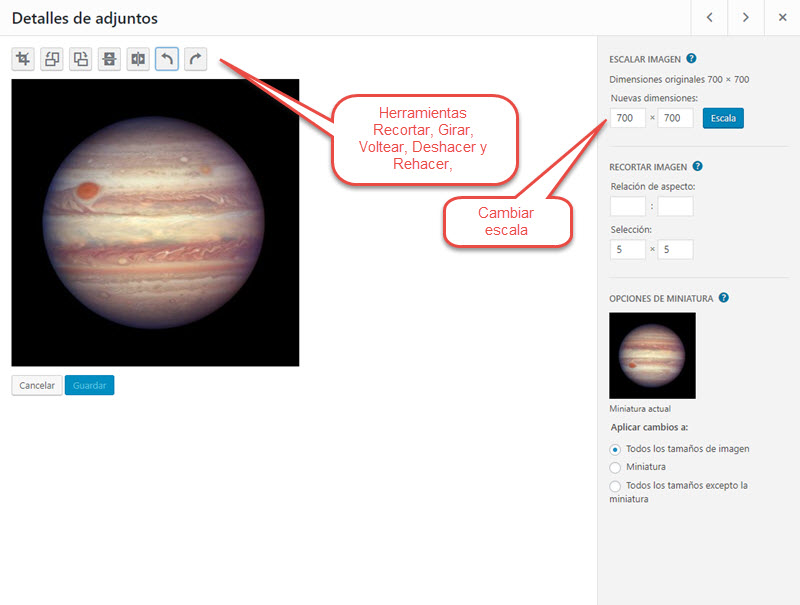
Task: Undo the last image edit
Action: pyautogui.click(x=167, y=59)
